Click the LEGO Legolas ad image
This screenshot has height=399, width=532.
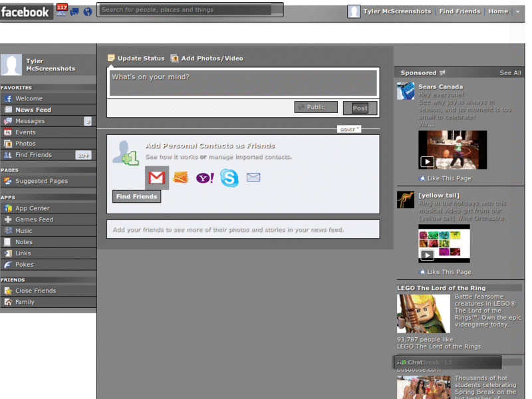click(424, 313)
